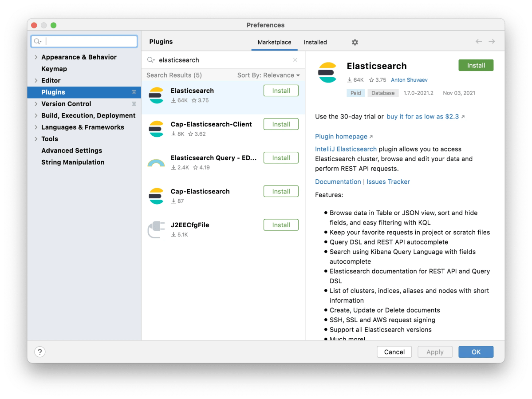Click the Apply button
This screenshot has width=532, height=399.
coord(435,352)
